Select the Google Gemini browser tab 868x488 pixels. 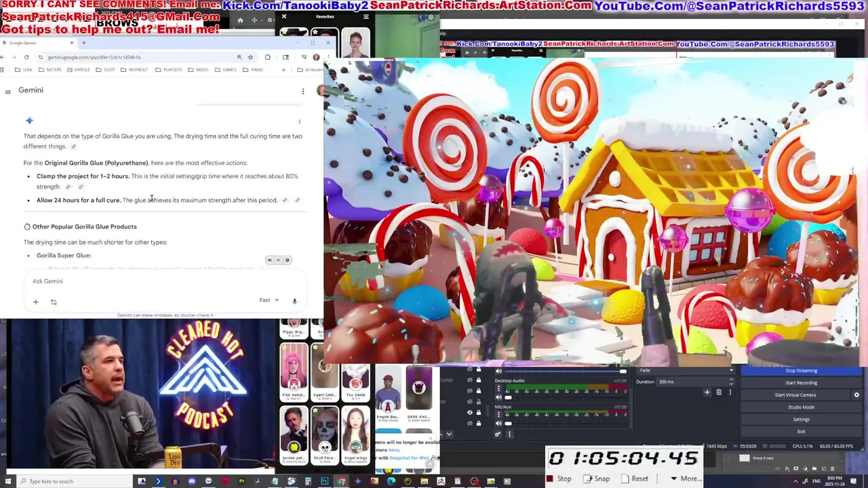[x=39, y=43]
